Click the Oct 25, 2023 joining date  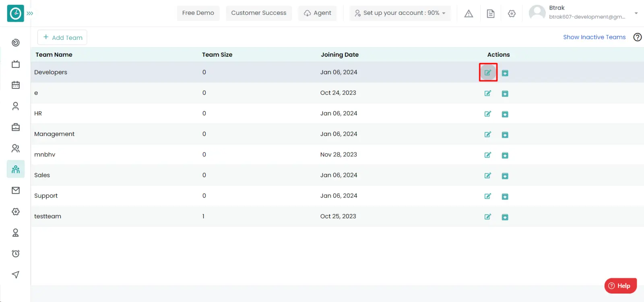(338, 216)
